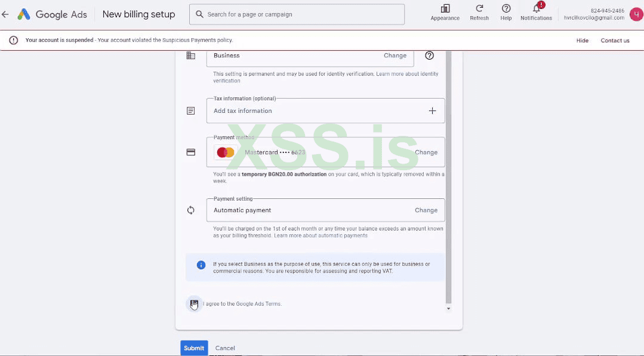Click the tax information document icon

[x=190, y=111]
